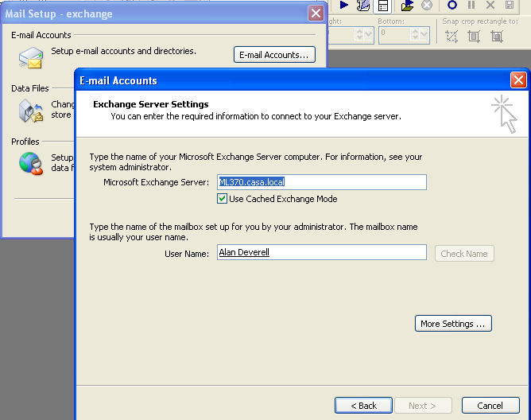
Task: Click the grey circled X stop icon
Action: [x=427, y=5]
